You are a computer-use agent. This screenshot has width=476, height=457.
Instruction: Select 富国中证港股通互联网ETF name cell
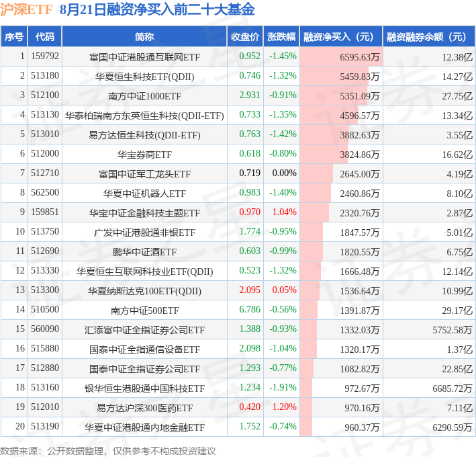144,57
